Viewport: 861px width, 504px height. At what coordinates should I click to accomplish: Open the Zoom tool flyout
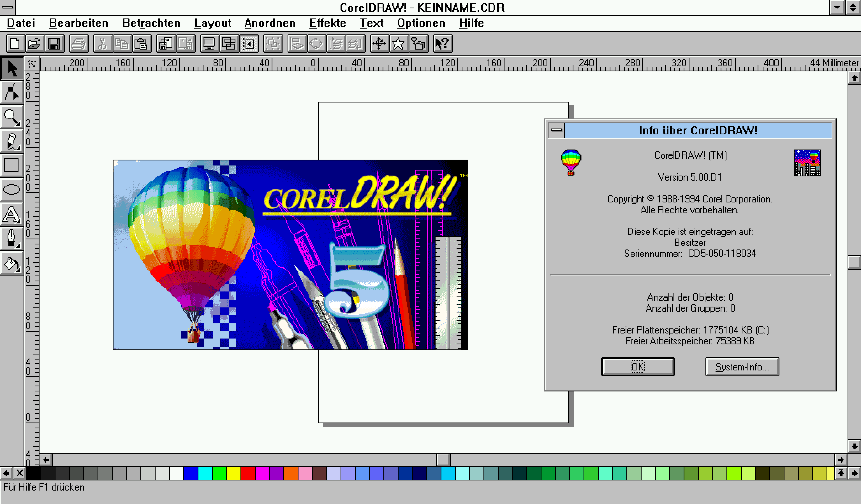(x=12, y=117)
